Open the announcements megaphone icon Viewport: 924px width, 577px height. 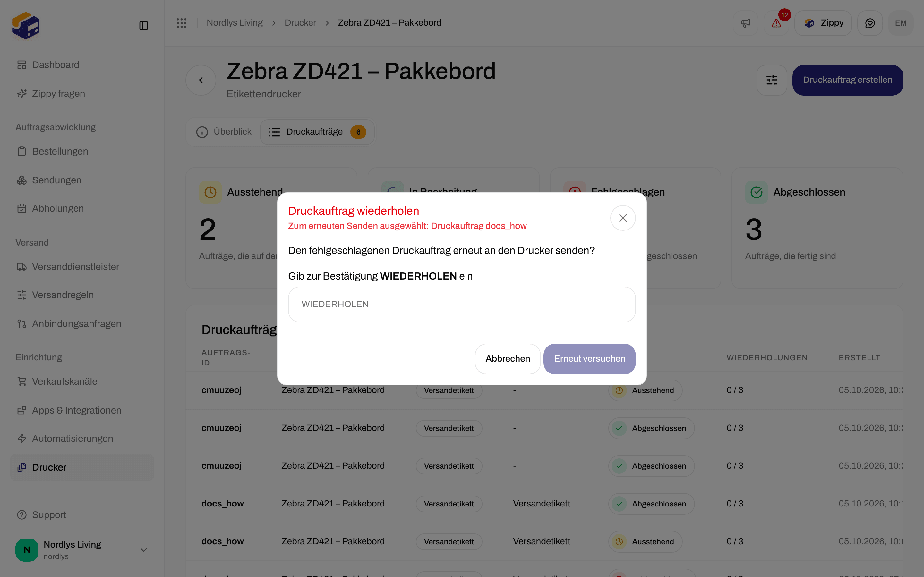(x=745, y=23)
